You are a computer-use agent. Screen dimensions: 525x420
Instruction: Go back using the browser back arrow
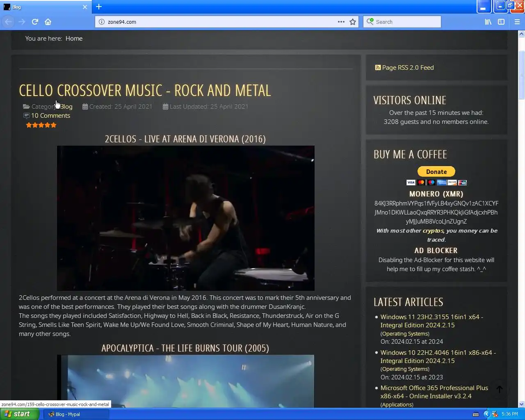8,22
